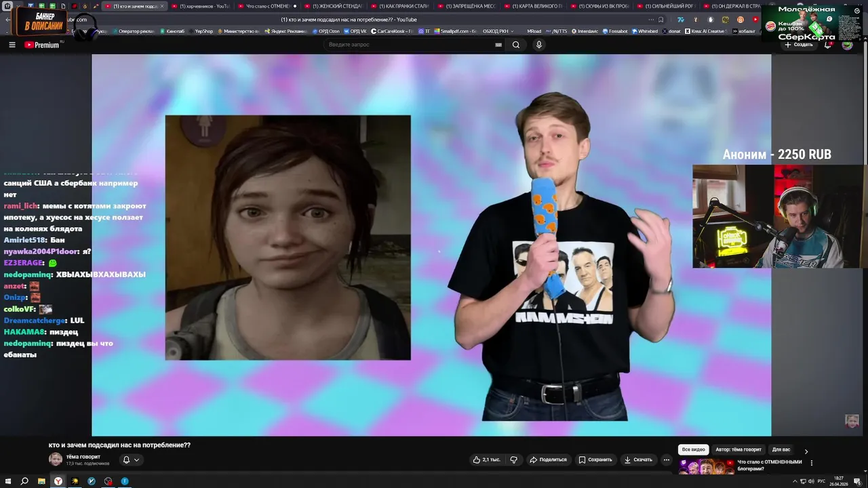Open the Fossabot bookmark
868x488 pixels.
pos(615,31)
